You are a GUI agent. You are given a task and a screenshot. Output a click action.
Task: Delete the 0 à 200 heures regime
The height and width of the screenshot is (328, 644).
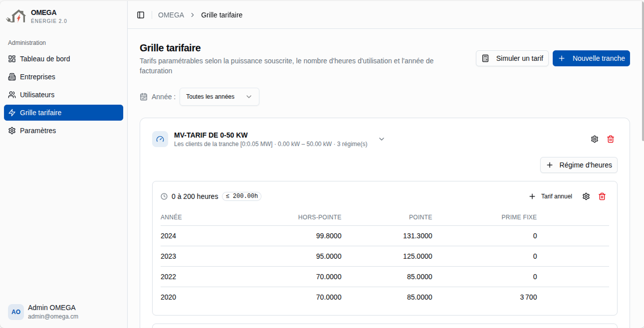point(602,196)
